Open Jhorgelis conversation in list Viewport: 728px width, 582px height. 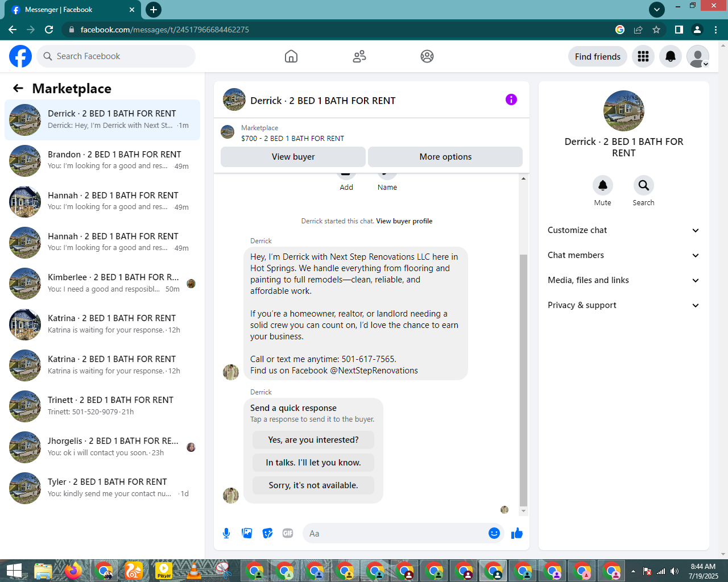pyautogui.click(x=102, y=447)
